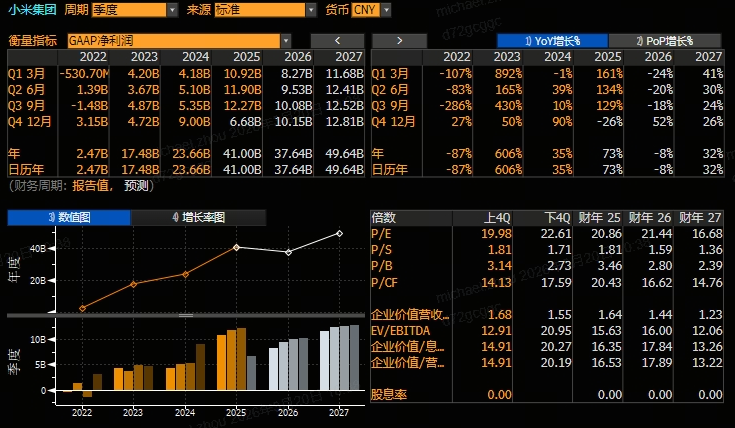Viewport: 735px width, 428px height.
Task: Select the 数值图 chart tab
Action: pyautogui.click(x=69, y=217)
